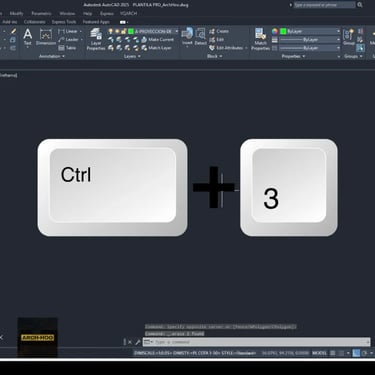Click second icon in upper layer tools row
Viewport: 375px width, 375px height.
pyautogui.click(x=119, y=39)
